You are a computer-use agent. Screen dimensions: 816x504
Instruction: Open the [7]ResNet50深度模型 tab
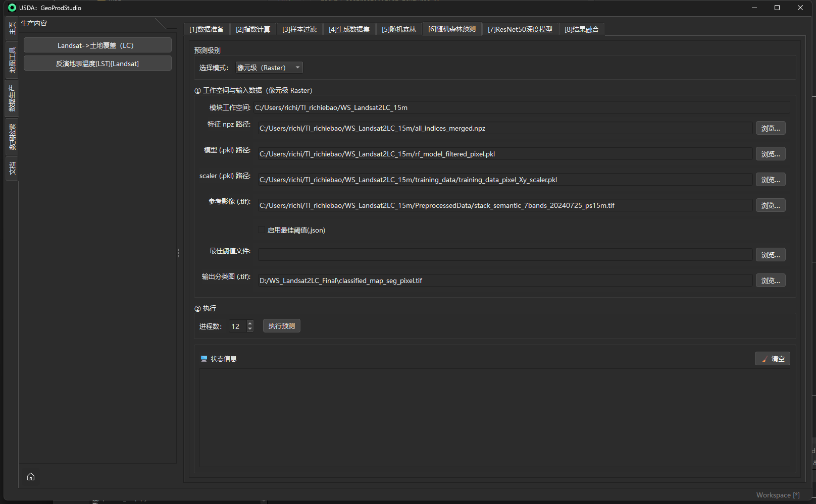point(520,29)
